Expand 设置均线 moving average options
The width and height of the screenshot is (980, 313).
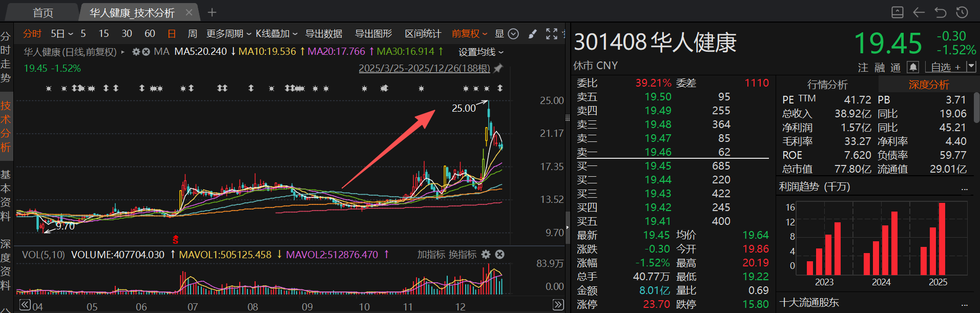click(x=481, y=52)
